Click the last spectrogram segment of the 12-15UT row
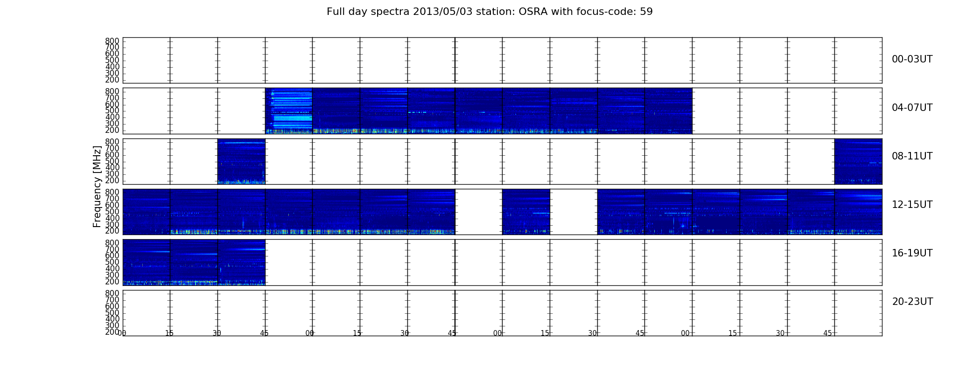This screenshot has width=980, height=373. pyautogui.click(x=858, y=212)
